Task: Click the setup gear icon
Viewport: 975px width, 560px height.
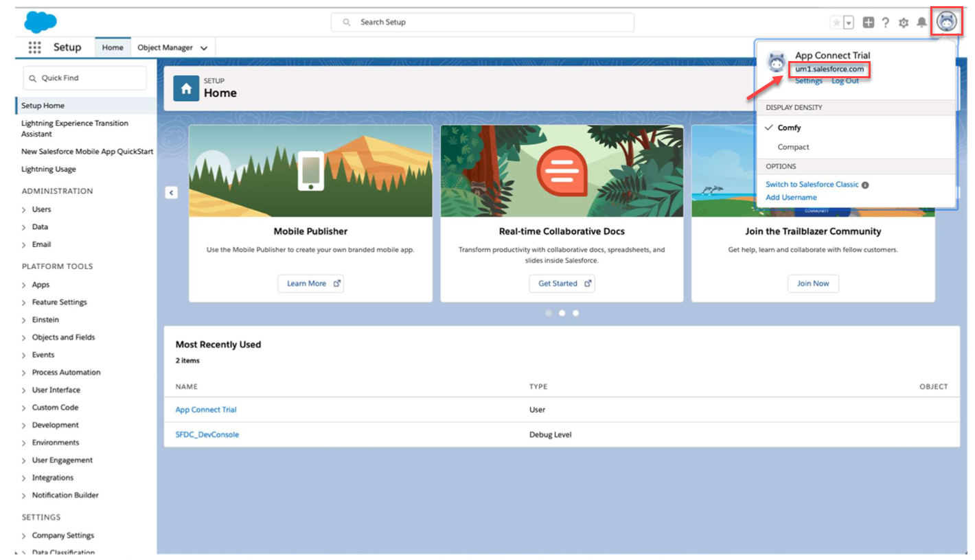Action: tap(904, 23)
